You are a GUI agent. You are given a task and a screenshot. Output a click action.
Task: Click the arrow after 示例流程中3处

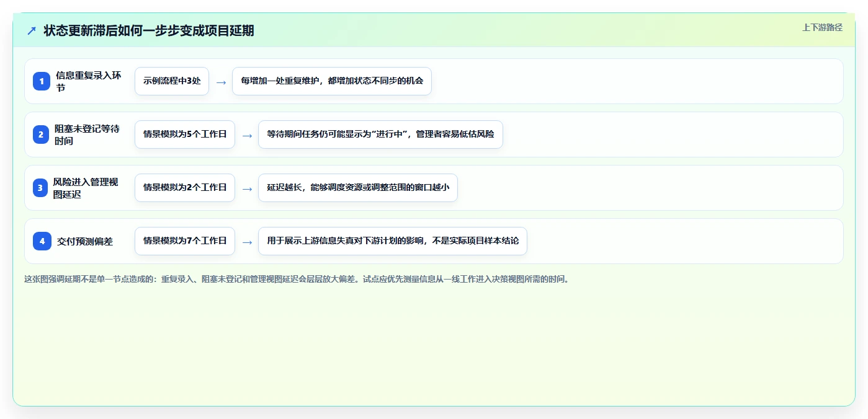[x=221, y=82]
